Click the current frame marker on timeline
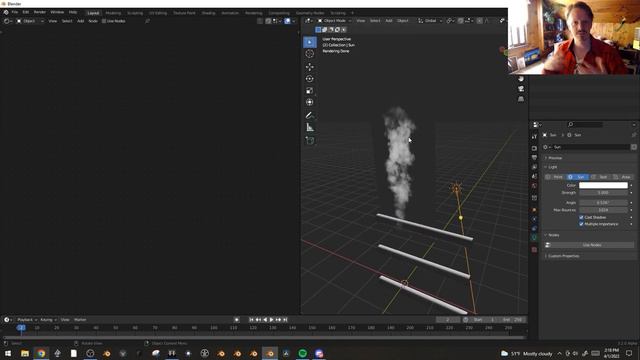Screen dimensions: 640x360 tap(21, 327)
